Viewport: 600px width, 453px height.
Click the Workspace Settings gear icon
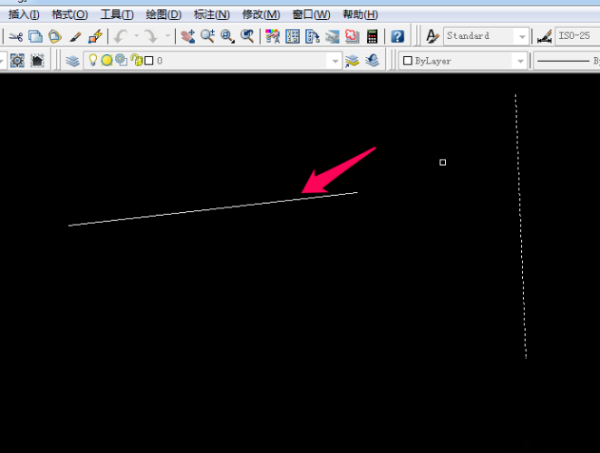pos(17,60)
